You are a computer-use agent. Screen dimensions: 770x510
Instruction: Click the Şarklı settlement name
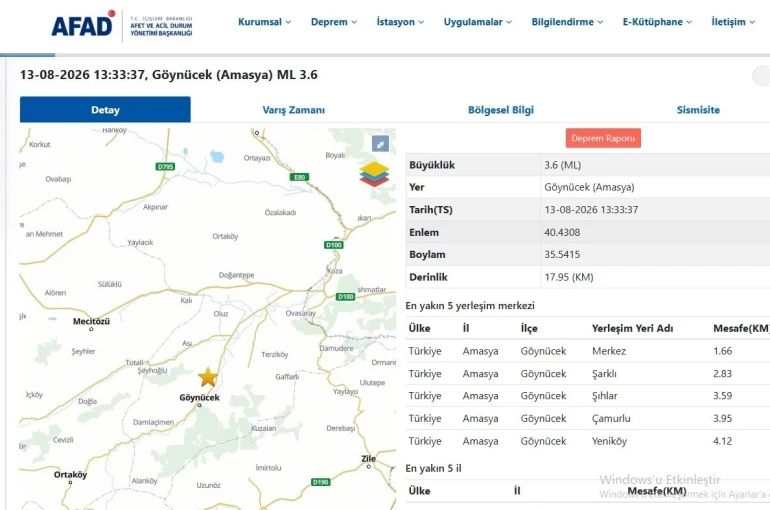pos(604,374)
